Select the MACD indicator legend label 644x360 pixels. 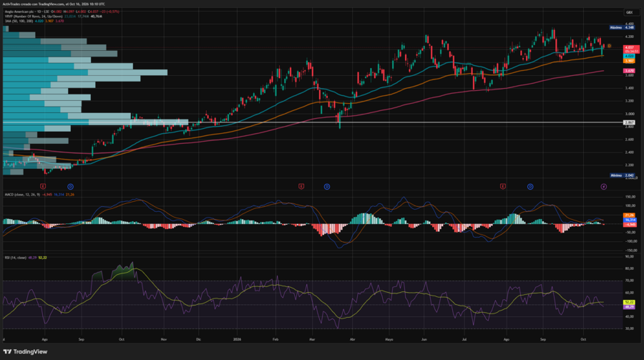coord(22,195)
